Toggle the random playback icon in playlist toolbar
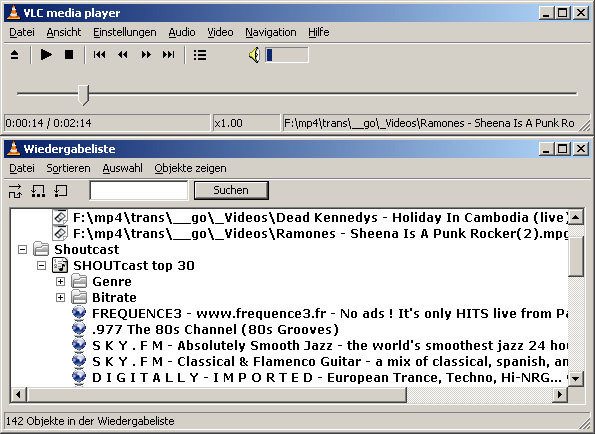This screenshot has height=434, width=595. click(15, 191)
